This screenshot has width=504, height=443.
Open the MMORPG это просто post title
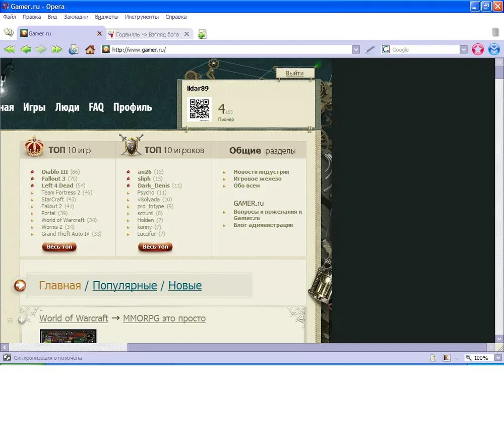click(164, 319)
